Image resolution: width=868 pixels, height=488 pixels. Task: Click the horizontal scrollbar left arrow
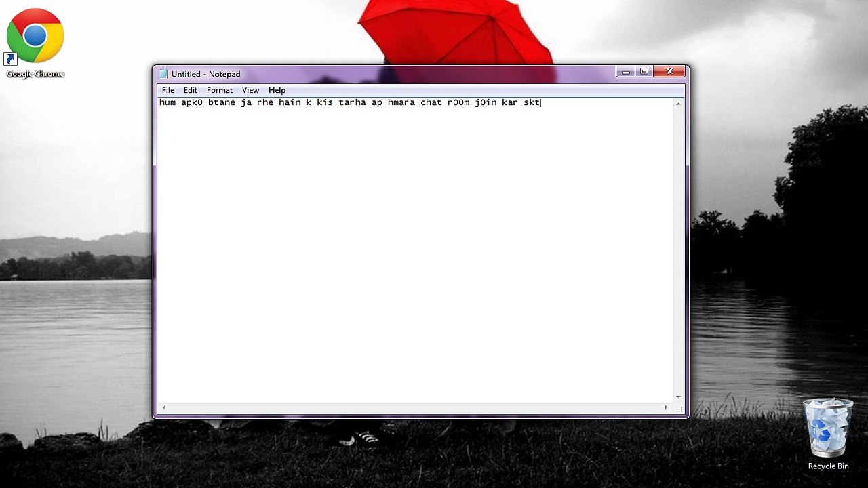click(x=163, y=407)
